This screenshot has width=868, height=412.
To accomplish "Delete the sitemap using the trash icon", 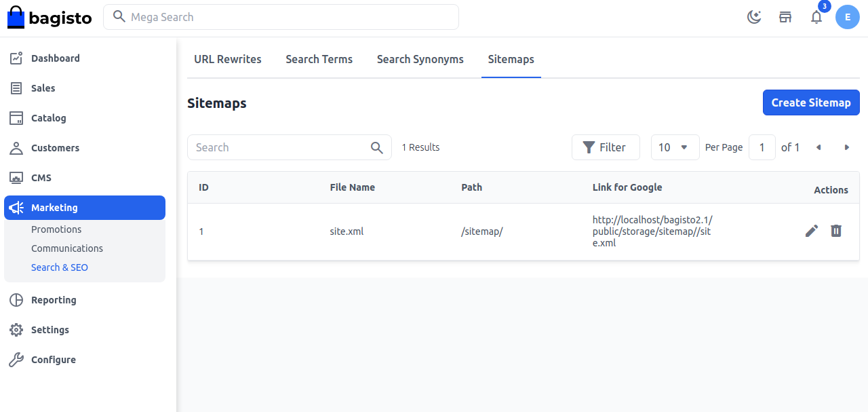I will (836, 231).
